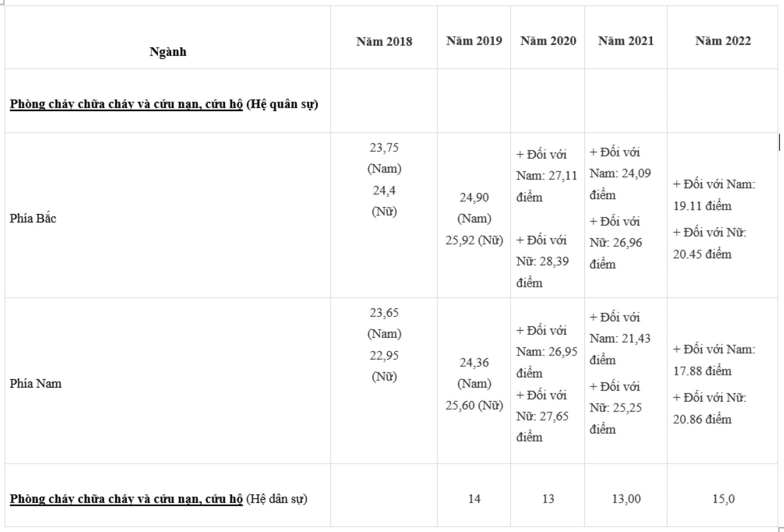Click the Hệ dân sự value 15,0
Image resolution: width=784 pixels, height=532 pixels.
pyautogui.click(x=723, y=499)
